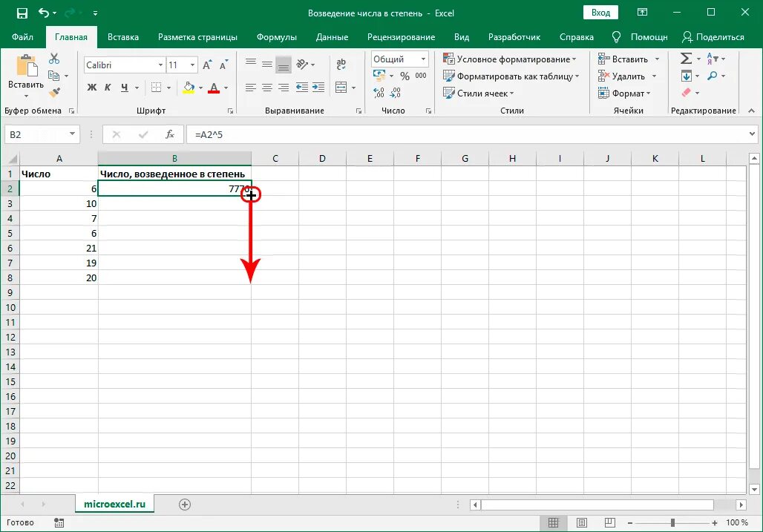This screenshot has width=763, height=532.
Task: Click the Undo arrow icon
Action: coord(44,13)
